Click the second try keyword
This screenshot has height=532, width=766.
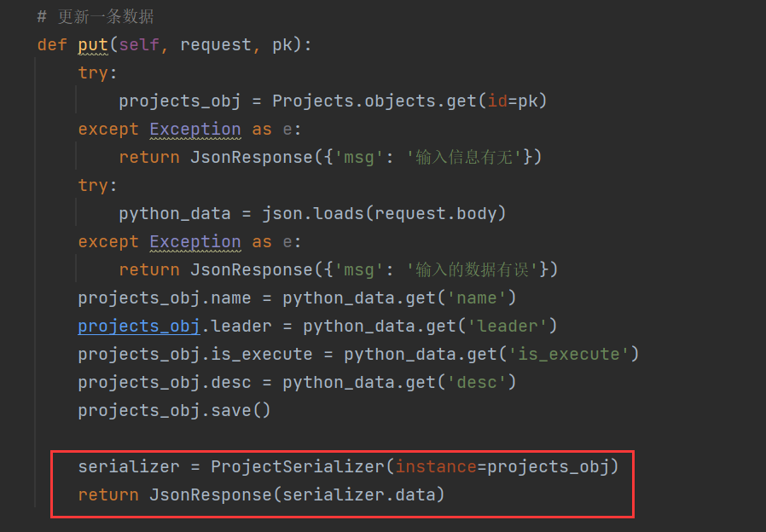pos(93,186)
